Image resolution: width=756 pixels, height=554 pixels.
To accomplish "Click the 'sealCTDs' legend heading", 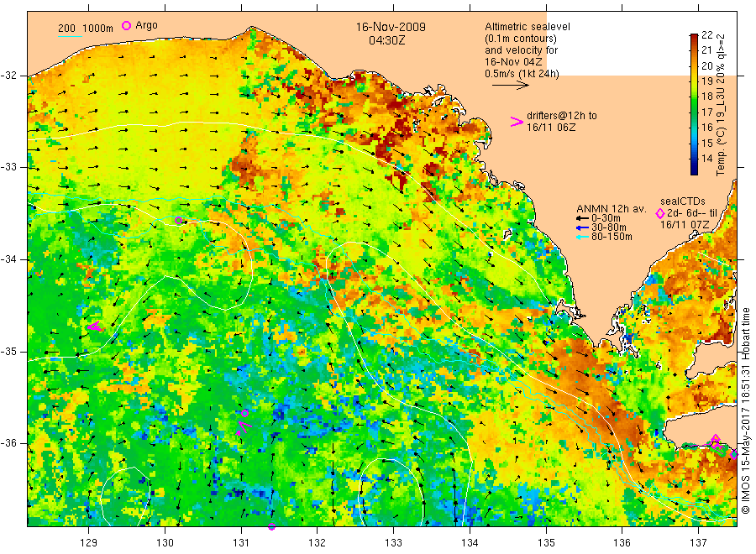I will pos(682,201).
